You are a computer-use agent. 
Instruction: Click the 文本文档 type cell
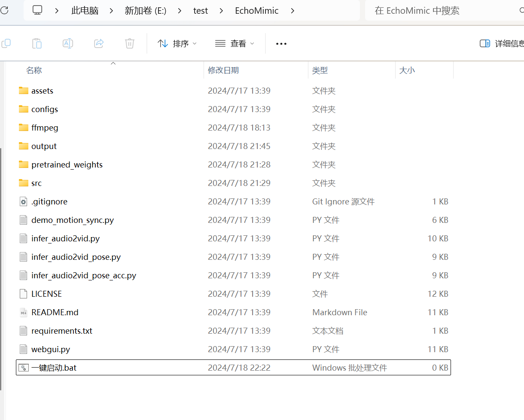click(328, 331)
